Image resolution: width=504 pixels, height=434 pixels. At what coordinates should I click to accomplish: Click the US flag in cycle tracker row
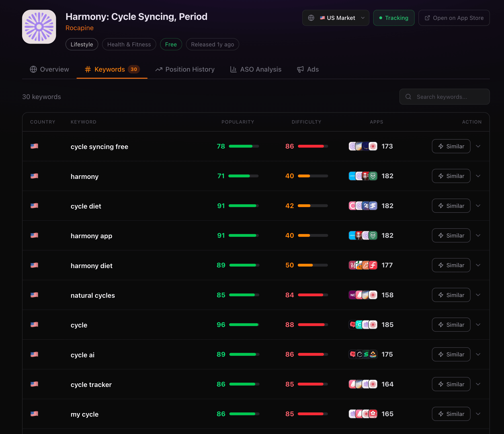click(34, 384)
